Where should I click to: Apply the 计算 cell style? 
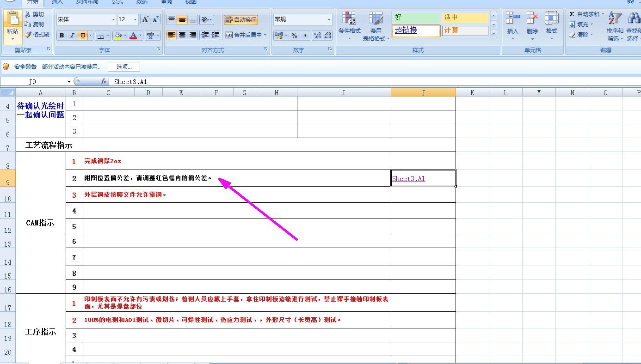pos(465,30)
